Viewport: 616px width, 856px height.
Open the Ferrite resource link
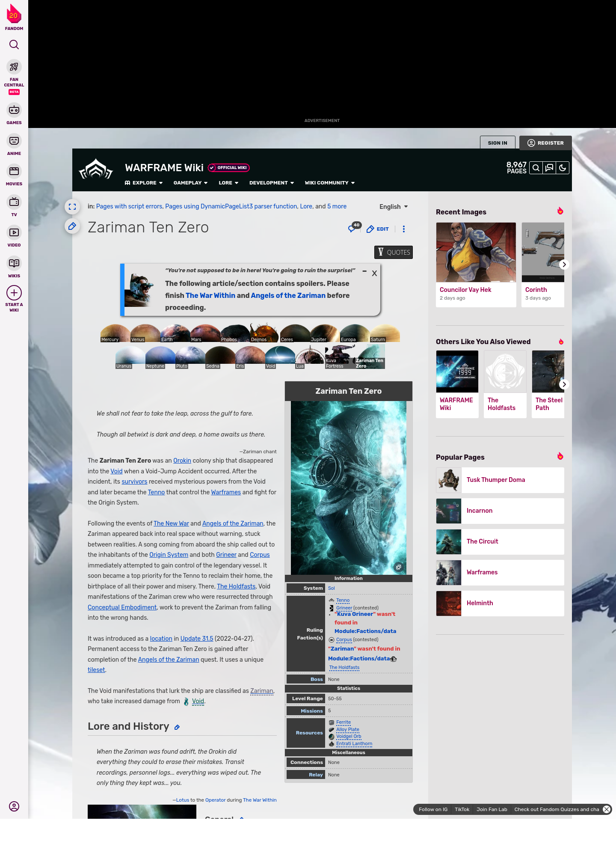(344, 722)
